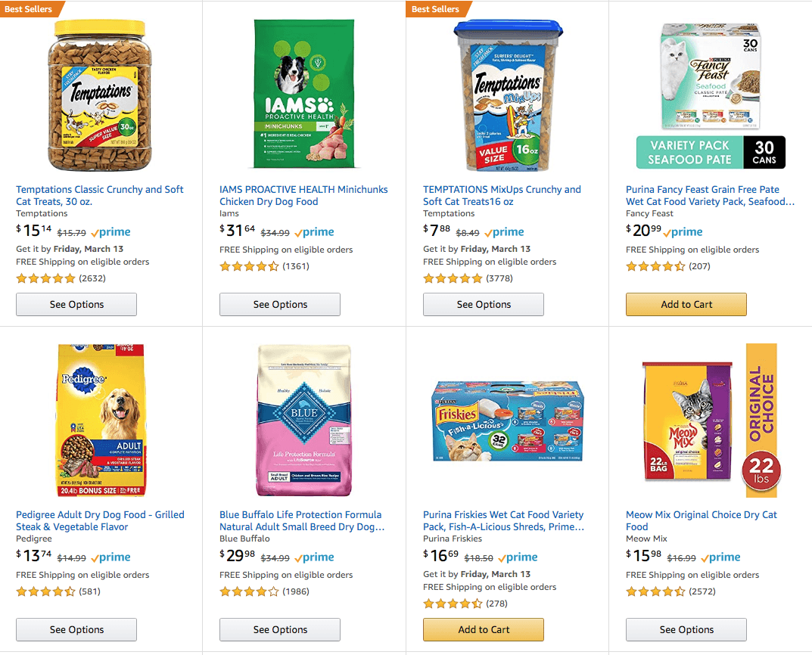This screenshot has width=812, height=655.
Task: Click Add to Cart for Fancy Feast variety pack
Action: point(686,304)
